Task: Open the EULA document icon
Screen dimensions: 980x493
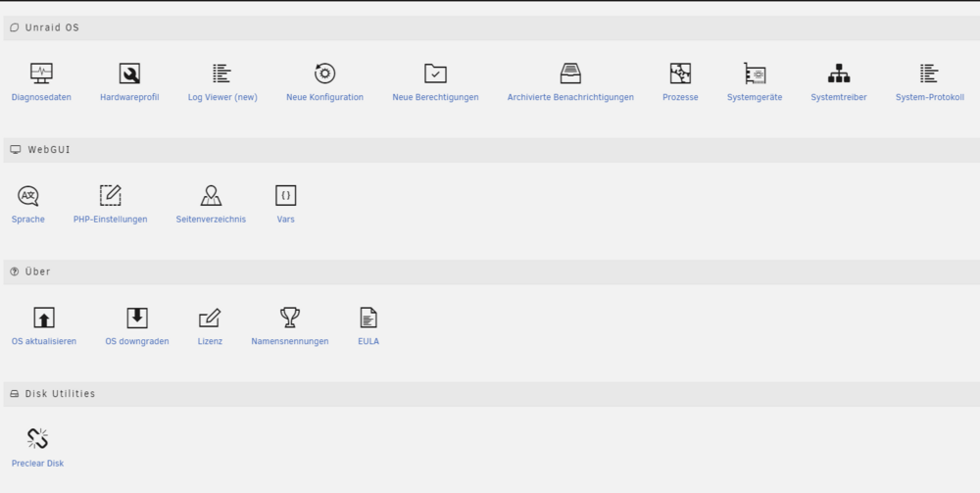Action: (x=368, y=318)
